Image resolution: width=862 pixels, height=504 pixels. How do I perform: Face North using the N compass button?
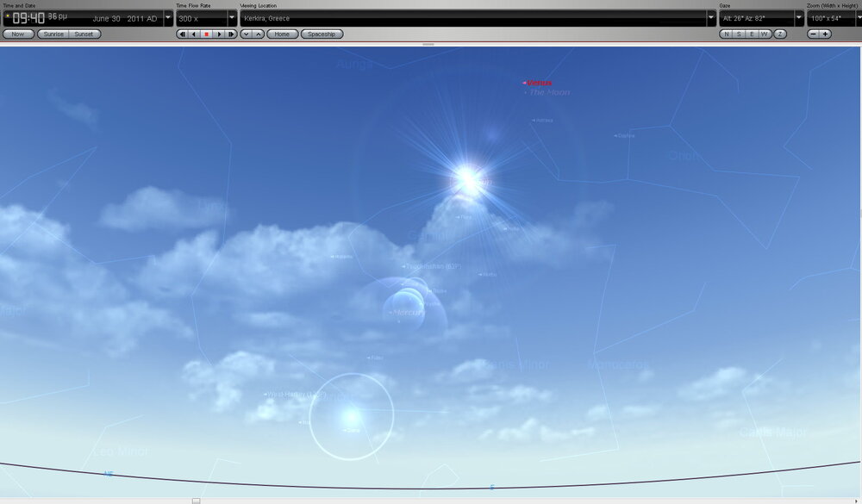pyautogui.click(x=726, y=34)
